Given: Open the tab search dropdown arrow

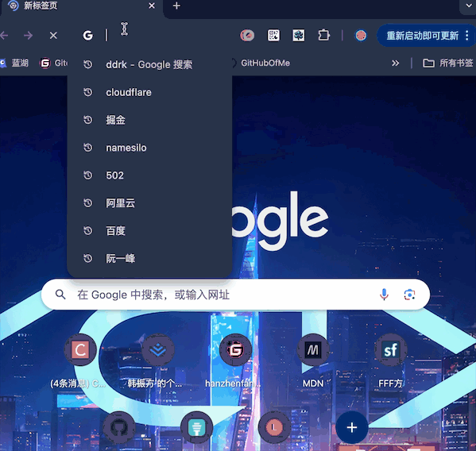Looking at the screenshot, I should coord(469,6).
